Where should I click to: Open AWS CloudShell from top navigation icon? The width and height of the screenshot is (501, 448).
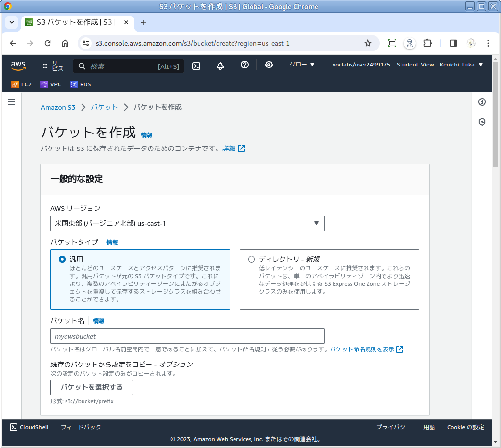pyautogui.click(x=196, y=66)
